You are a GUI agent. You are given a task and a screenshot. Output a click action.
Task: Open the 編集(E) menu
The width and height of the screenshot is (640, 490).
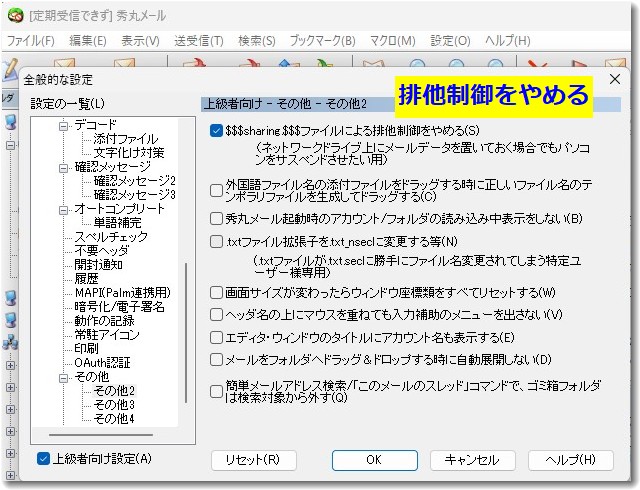click(88, 41)
